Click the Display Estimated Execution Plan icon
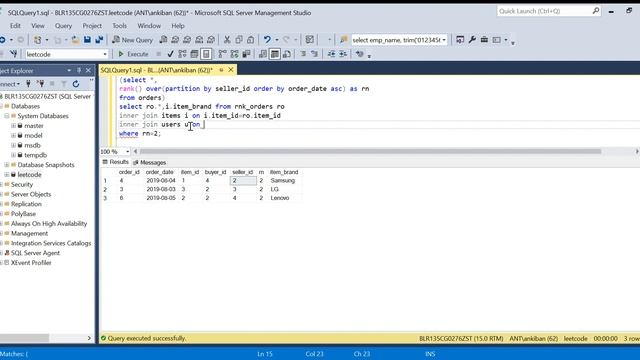Image resolution: width=640 pixels, height=360 pixels. click(x=182, y=54)
